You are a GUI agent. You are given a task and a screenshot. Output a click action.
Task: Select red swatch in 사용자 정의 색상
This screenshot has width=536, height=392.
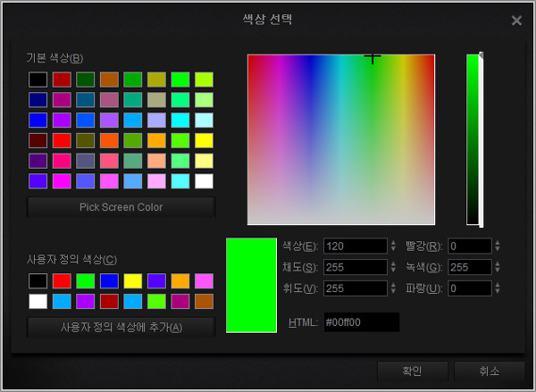pos(62,281)
